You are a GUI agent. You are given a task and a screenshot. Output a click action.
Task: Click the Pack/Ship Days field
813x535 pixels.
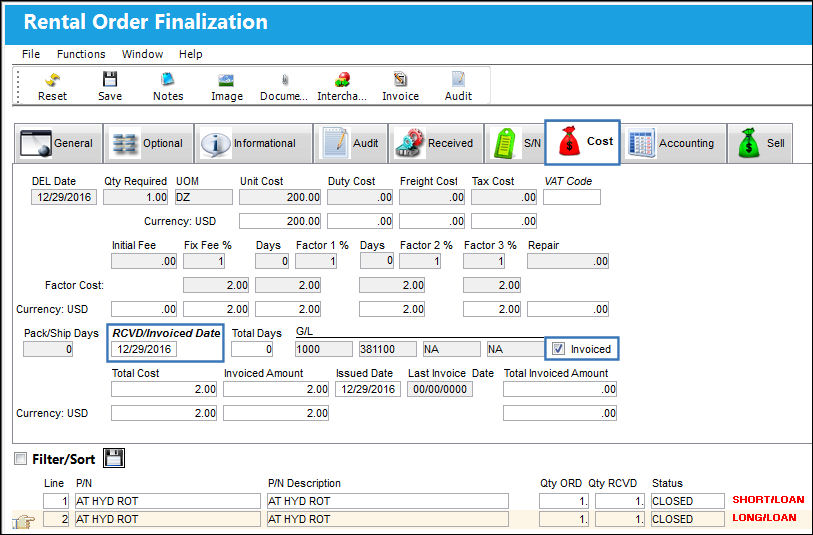pyautogui.click(x=48, y=349)
